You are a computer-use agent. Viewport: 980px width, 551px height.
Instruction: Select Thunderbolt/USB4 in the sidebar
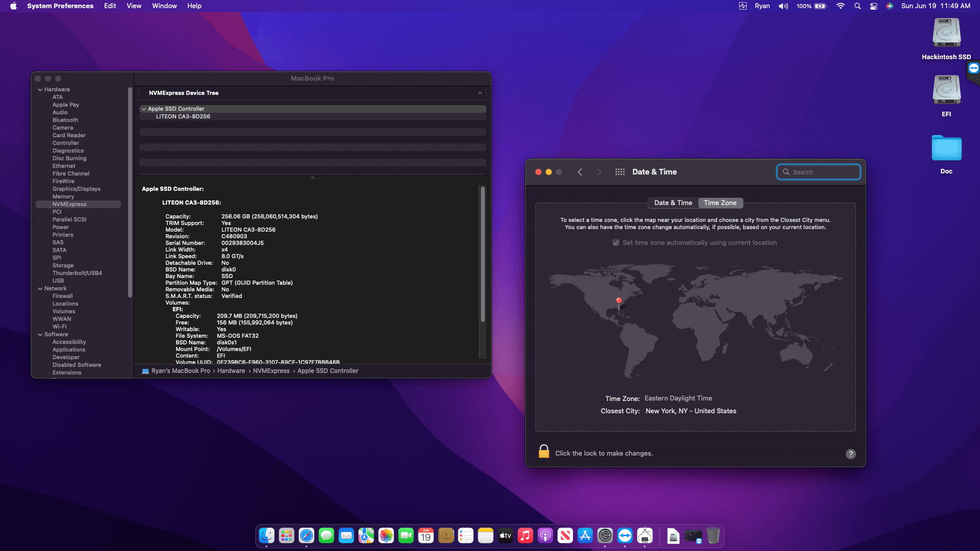click(x=77, y=273)
